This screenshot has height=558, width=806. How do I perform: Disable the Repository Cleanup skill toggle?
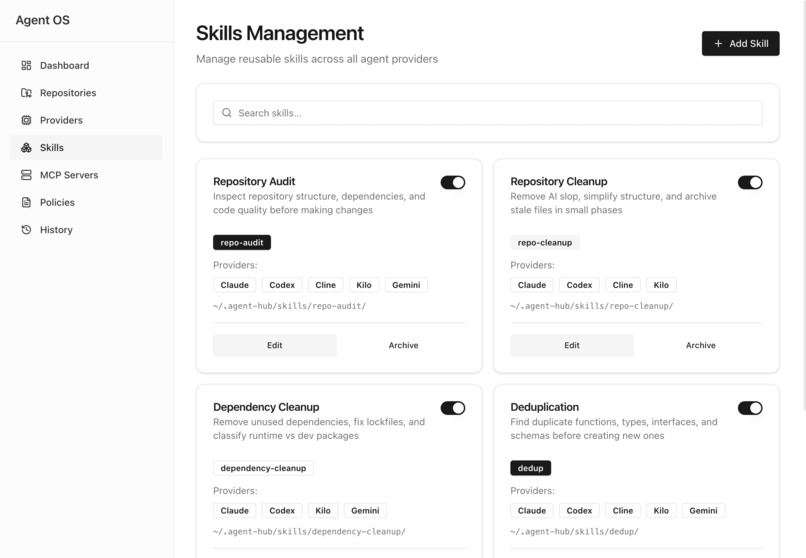750,182
